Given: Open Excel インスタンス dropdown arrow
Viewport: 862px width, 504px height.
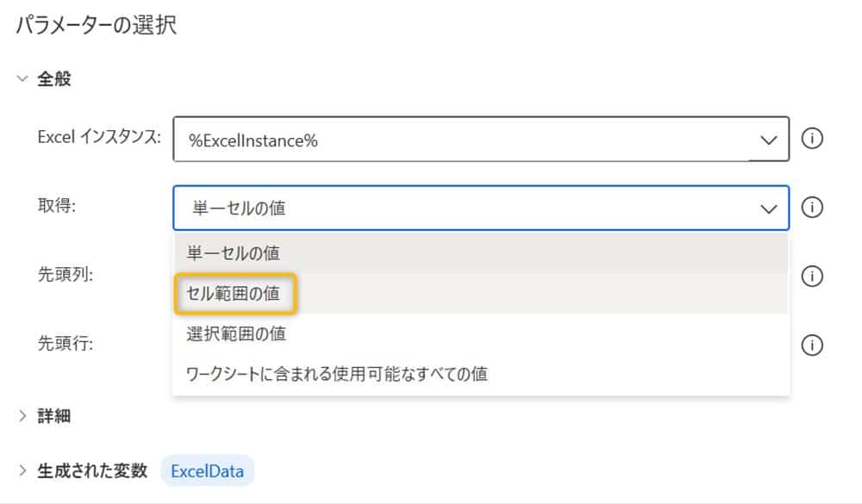Looking at the screenshot, I should coord(766,140).
